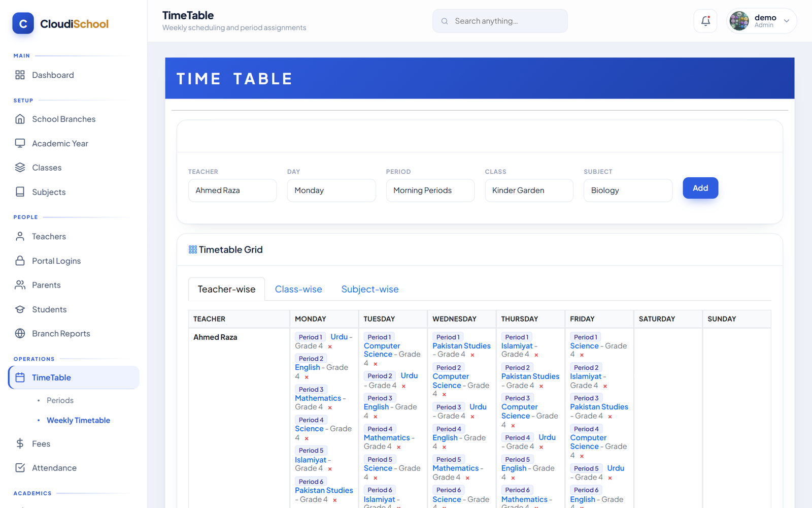Switch to the Class-wise tab
The width and height of the screenshot is (812, 508).
[298, 289]
